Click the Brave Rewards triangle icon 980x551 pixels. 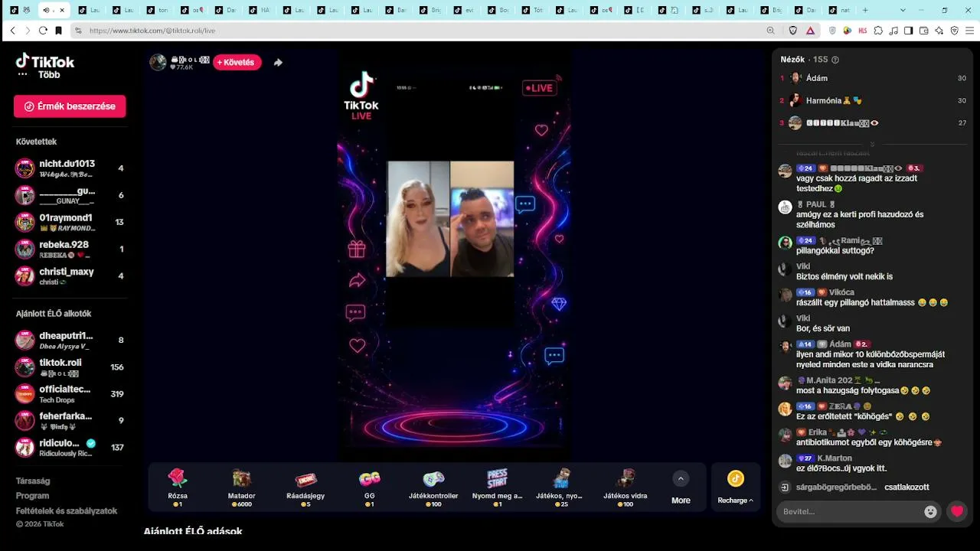(810, 31)
